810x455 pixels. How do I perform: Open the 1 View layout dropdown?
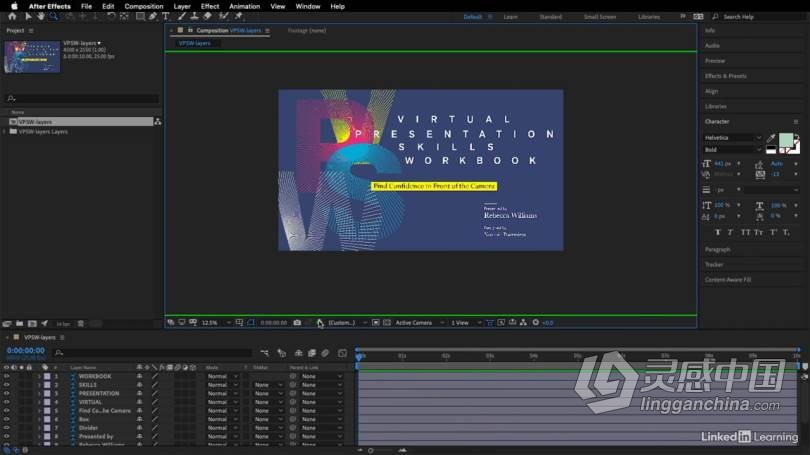[466, 323]
